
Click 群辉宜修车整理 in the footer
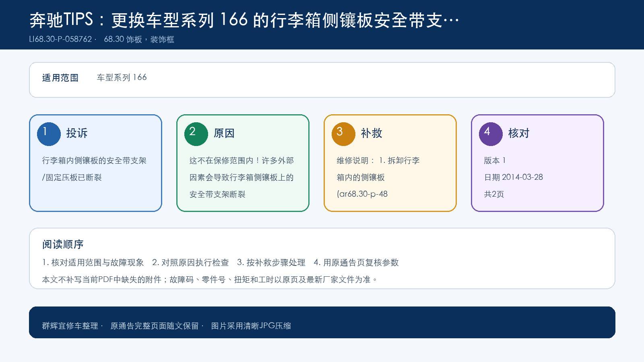pyautogui.click(x=70, y=326)
